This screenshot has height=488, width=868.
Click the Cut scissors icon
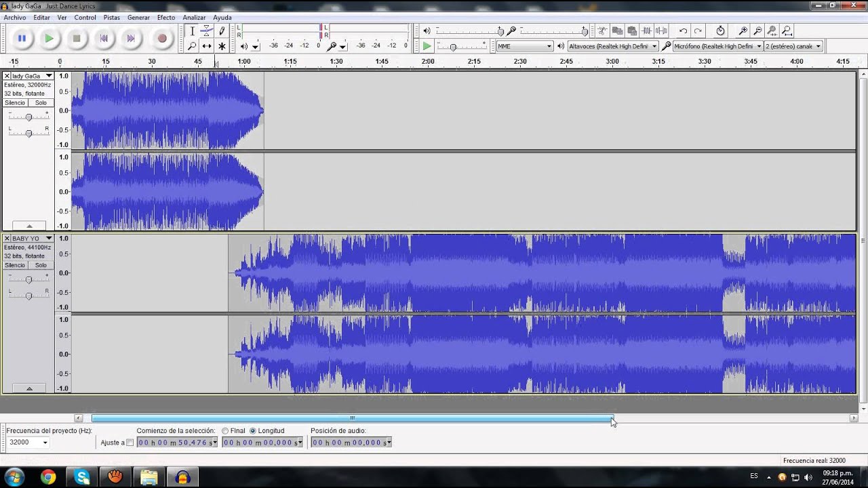coord(602,30)
